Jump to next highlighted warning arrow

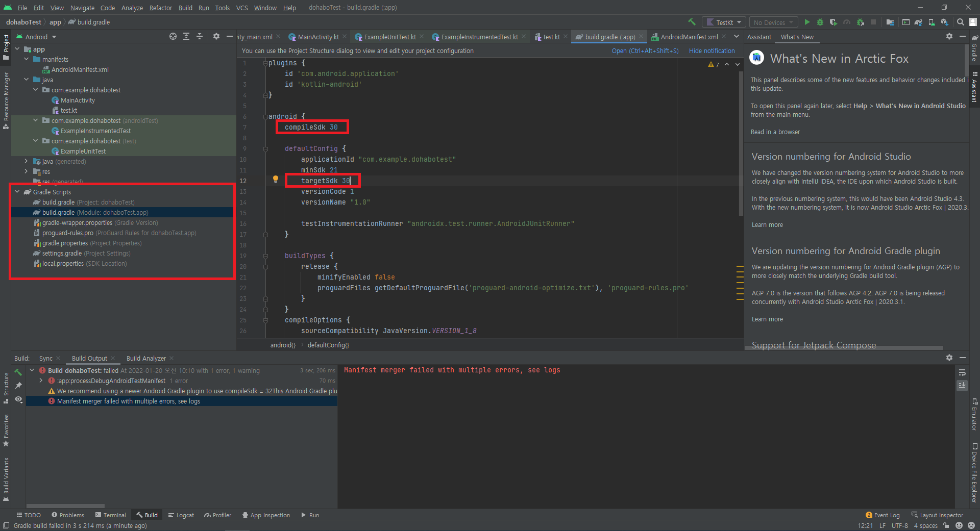coord(738,64)
